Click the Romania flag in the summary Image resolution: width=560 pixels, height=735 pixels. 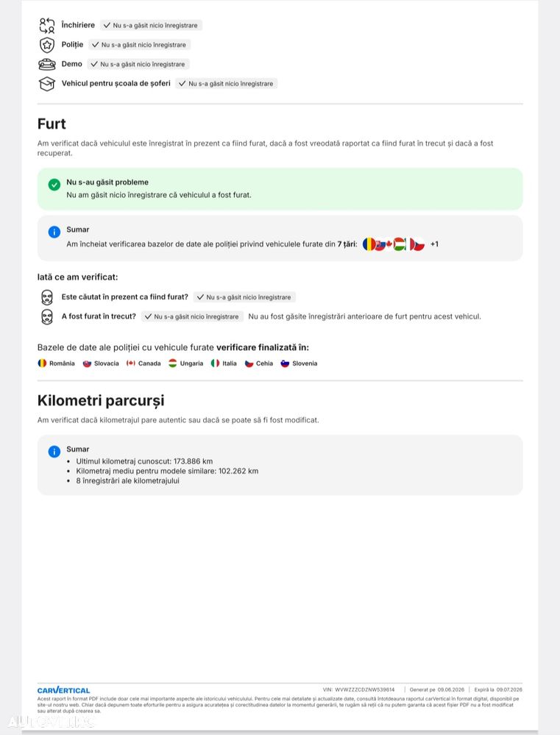click(369, 244)
